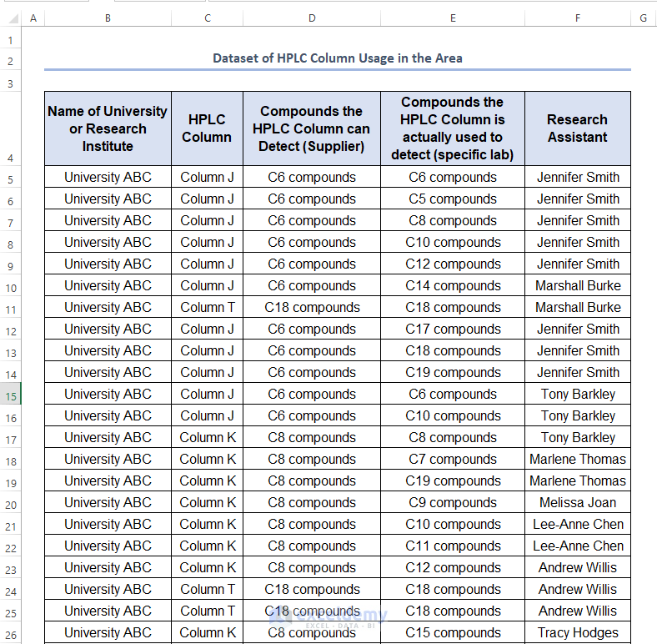Select 'C18 compounds' cell in column D row 11
The width and height of the screenshot is (657, 644).
[312, 307]
